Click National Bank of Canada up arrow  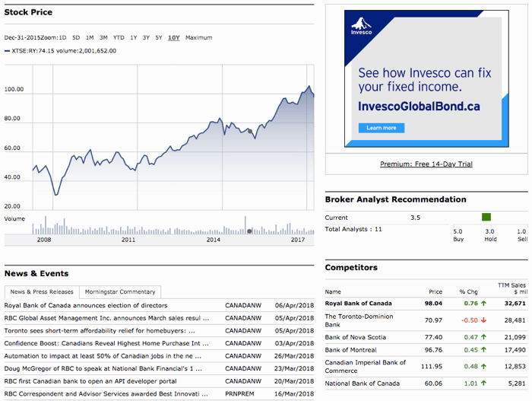(484, 383)
